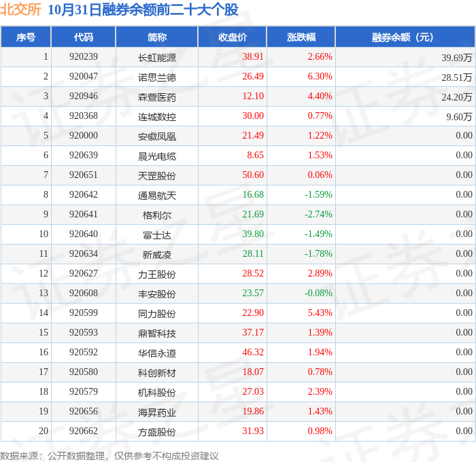Viewport: 476px width, 462px height.
Task: Click the 简称 column header
Action: coord(157,37)
